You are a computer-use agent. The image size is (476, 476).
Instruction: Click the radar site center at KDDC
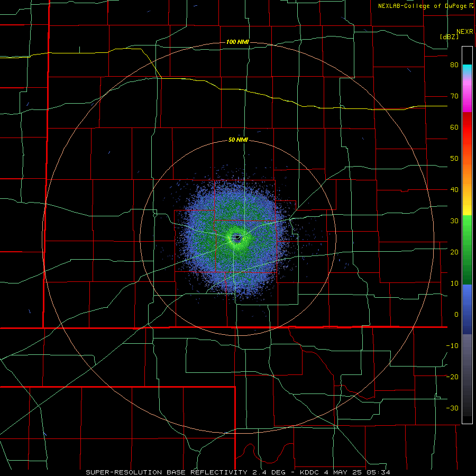(x=236, y=237)
